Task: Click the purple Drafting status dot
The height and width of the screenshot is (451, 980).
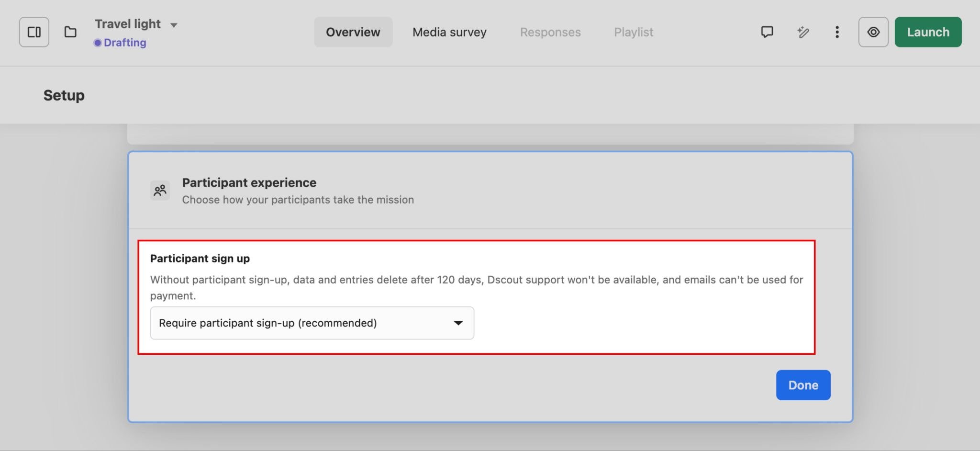Action: 98,43
